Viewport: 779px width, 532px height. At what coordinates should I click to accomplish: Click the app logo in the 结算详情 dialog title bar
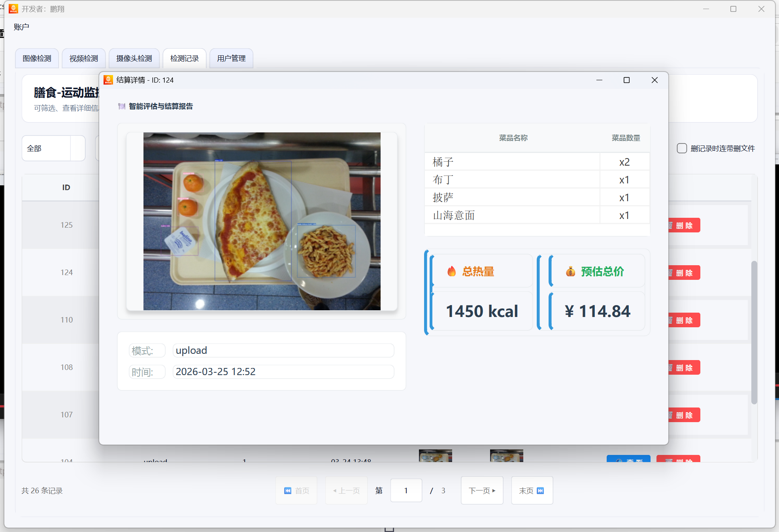pos(108,80)
